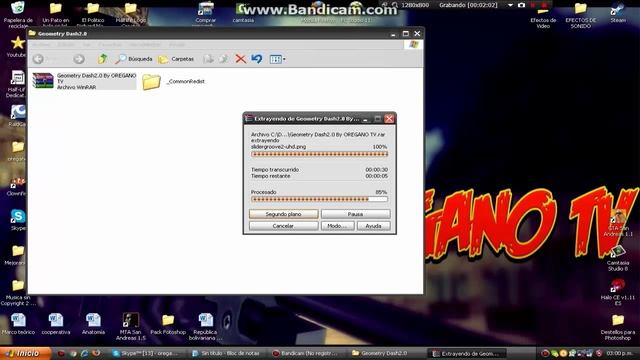Go back in the Geometry Dash2.0 explorer window
640x360 pixels.
point(38,59)
